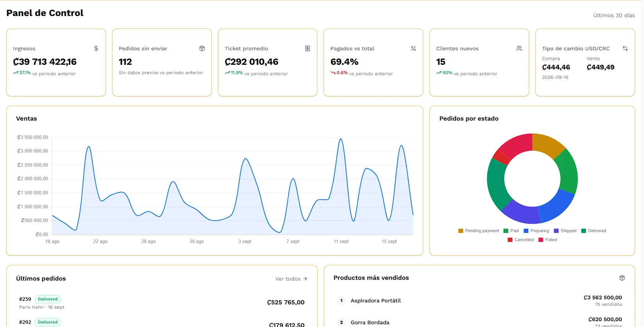Click the upward trend icon beside 37.1%

click(x=16, y=73)
